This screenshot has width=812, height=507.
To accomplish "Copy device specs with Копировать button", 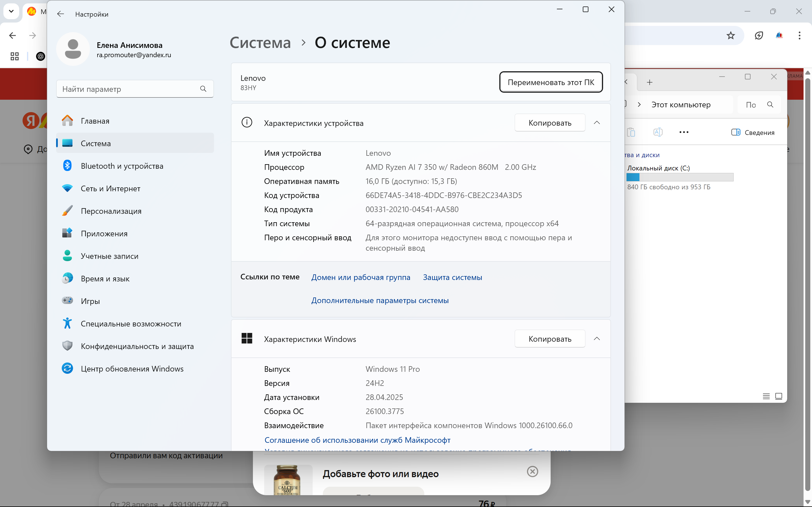I will pos(550,123).
